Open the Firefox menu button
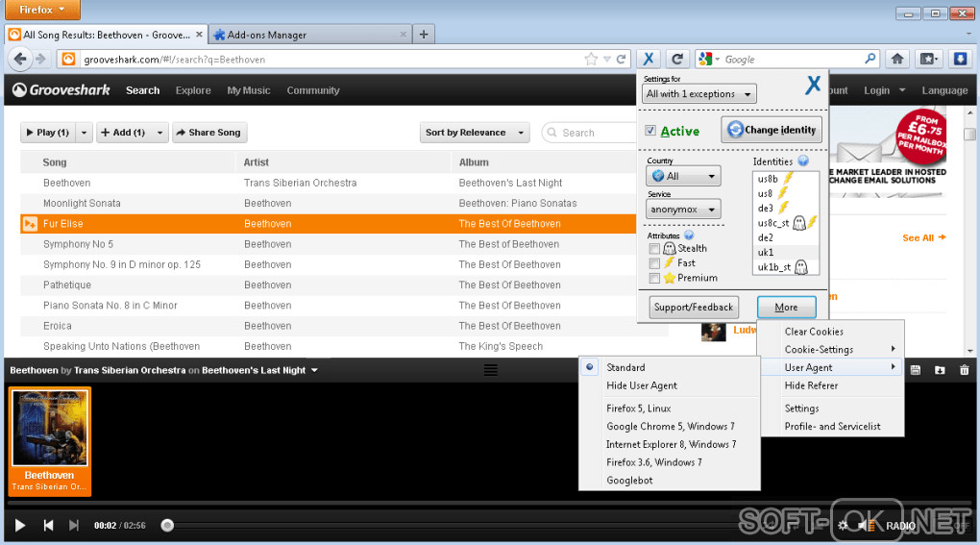The height and width of the screenshot is (545, 980). 42,10
